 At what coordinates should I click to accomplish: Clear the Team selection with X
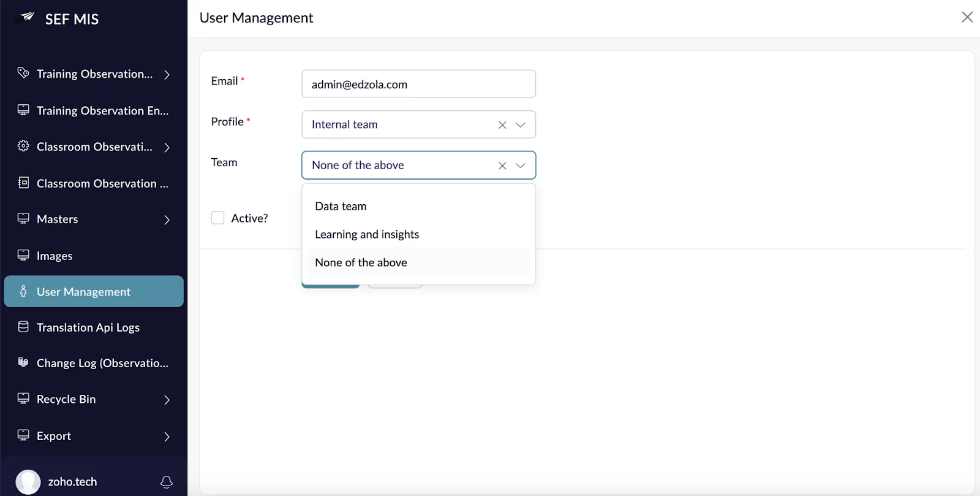[502, 166]
